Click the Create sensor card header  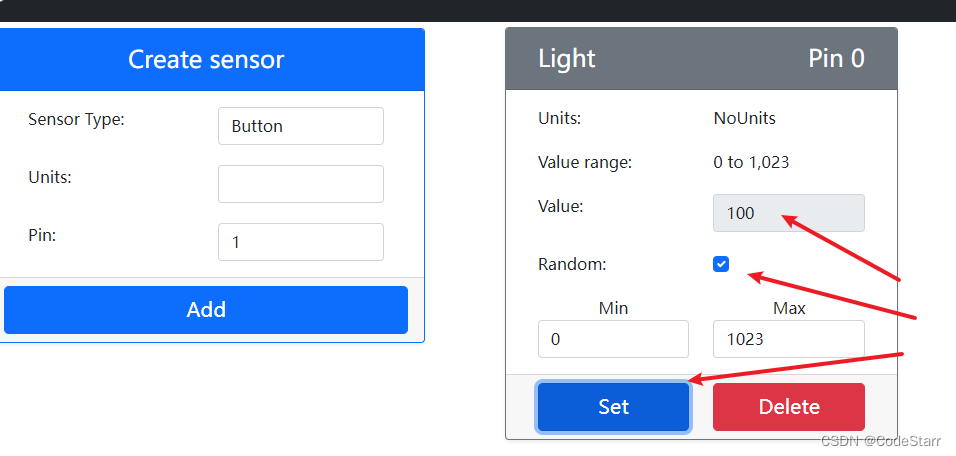click(206, 60)
